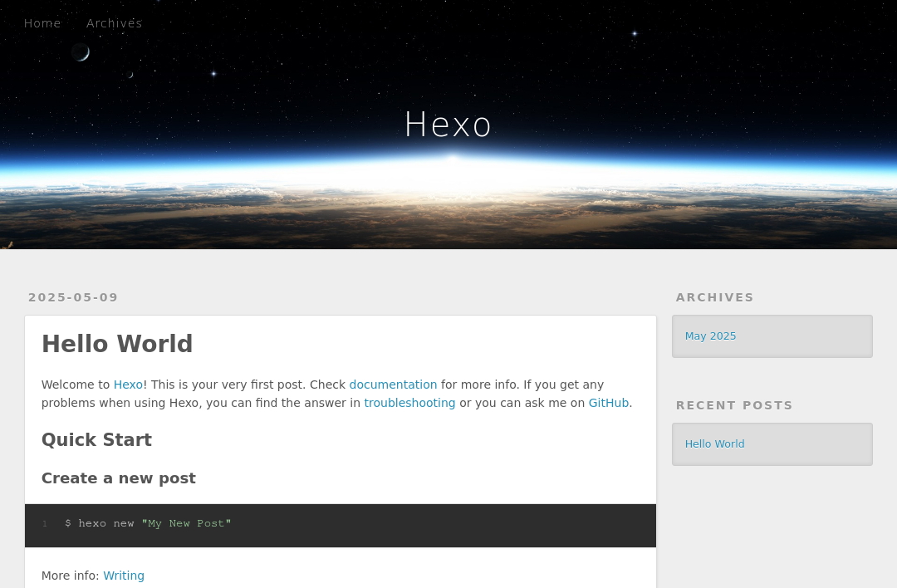Viewport: 897px width, 588px height.
Task: Click the crescent moon in the banner image
Action: (81, 52)
